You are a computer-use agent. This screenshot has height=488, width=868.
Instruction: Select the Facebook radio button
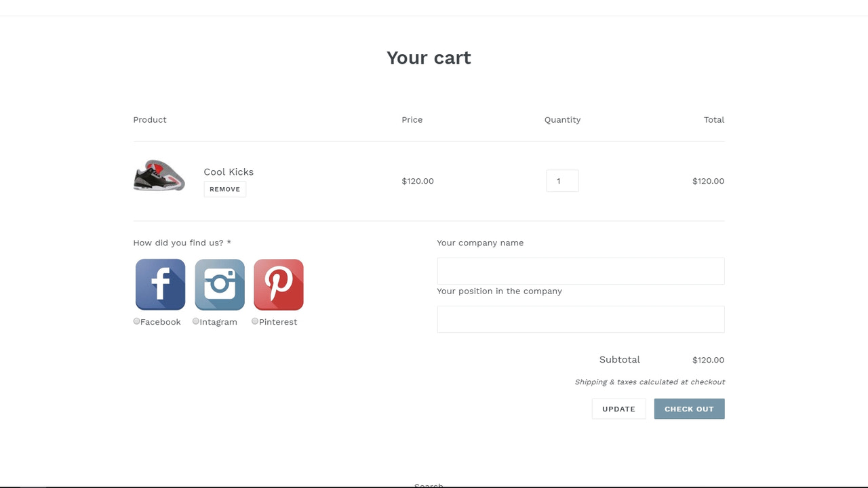pos(136,321)
